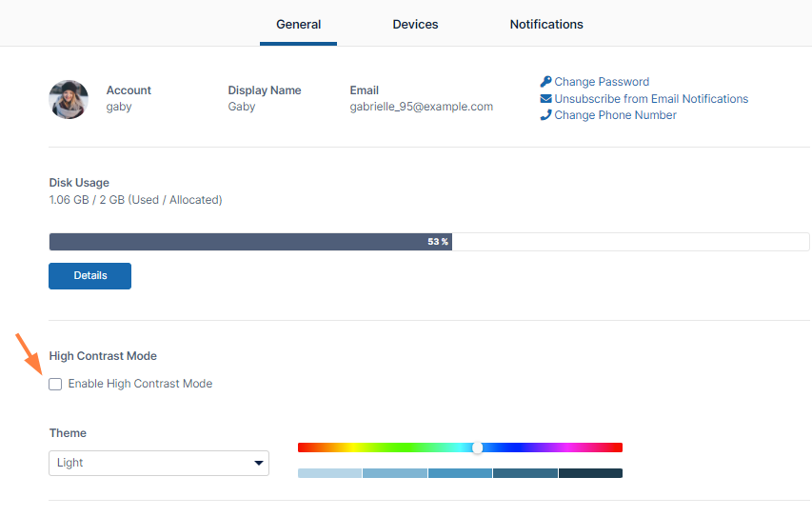Enable the High Contrast Mode checkbox

55,384
